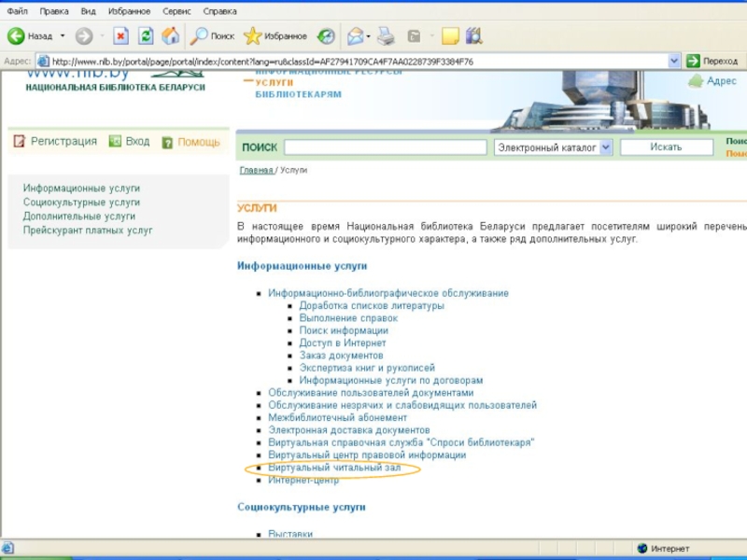This screenshot has width=747, height=560.
Task: Open the Регистрация link
Action: click(x=63, y=142)
